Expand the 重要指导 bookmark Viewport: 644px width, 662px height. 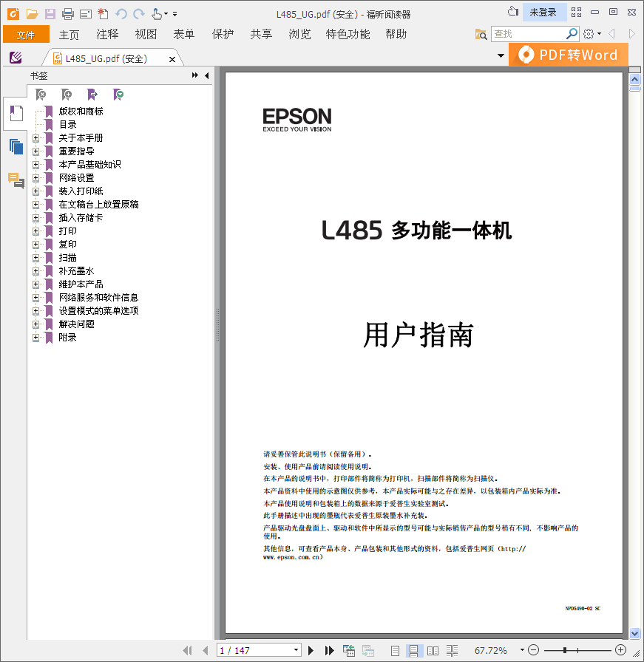click(x=36, y=151)
